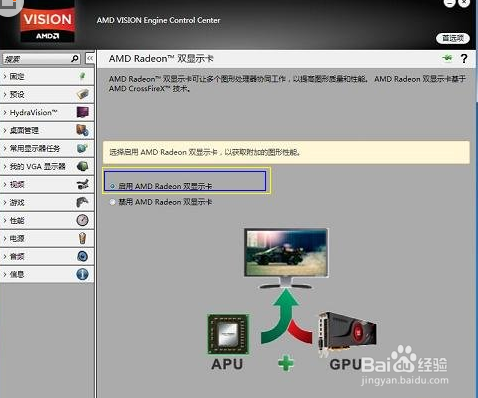478x398 pixels.
Task: Open help with the question mark
Action: click(464, 59)
